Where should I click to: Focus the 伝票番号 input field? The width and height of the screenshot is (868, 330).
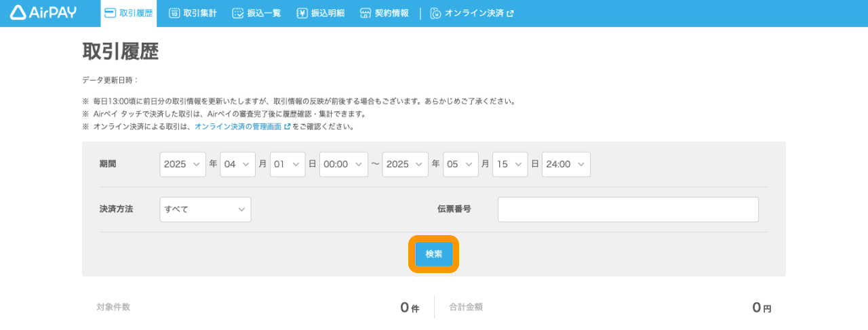(628, 209)
